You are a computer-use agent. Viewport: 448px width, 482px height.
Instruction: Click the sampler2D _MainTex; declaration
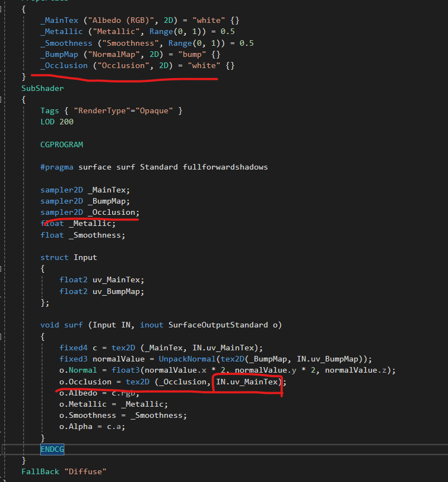(85, 190)
